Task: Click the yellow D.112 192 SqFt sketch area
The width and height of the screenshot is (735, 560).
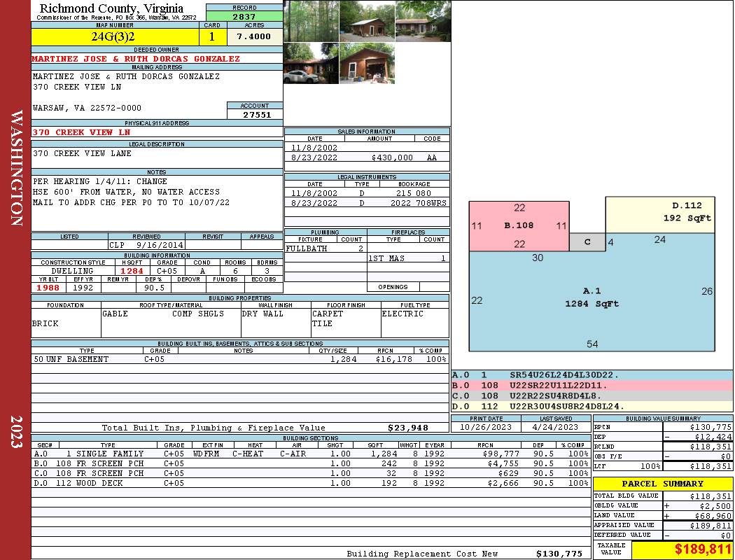Action: 660,215
